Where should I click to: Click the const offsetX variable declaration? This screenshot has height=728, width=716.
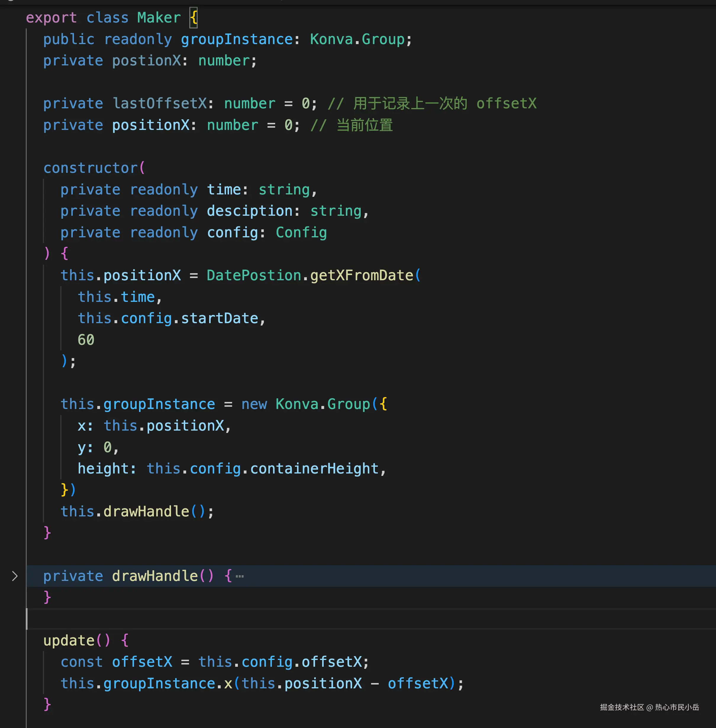click(142, 662)
